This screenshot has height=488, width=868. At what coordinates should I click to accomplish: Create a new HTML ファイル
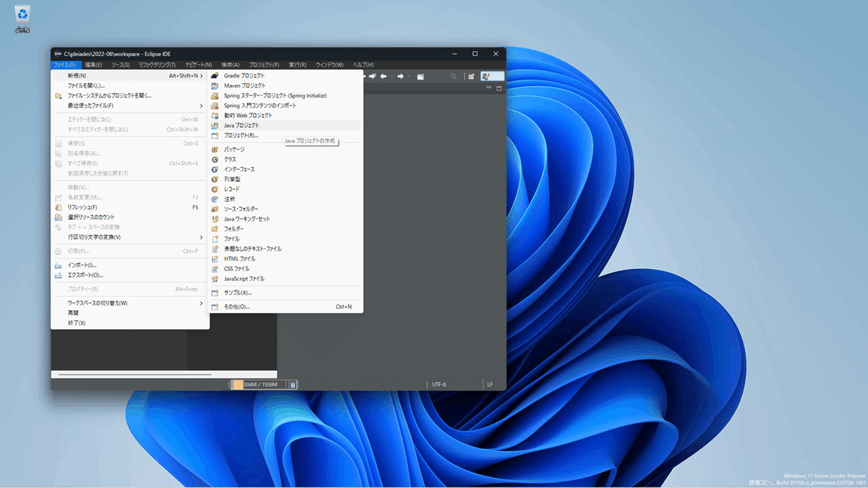285,259
